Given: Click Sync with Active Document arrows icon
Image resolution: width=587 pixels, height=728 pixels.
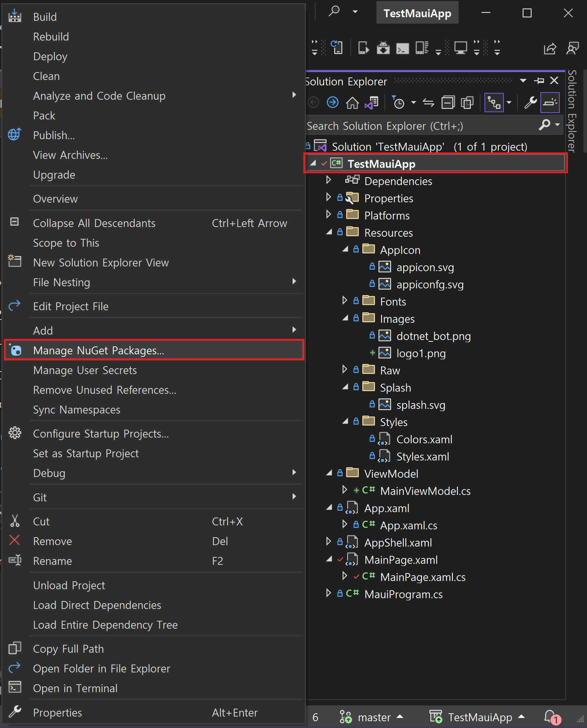Looking at the screenshot, I should (x=429, y=103).
